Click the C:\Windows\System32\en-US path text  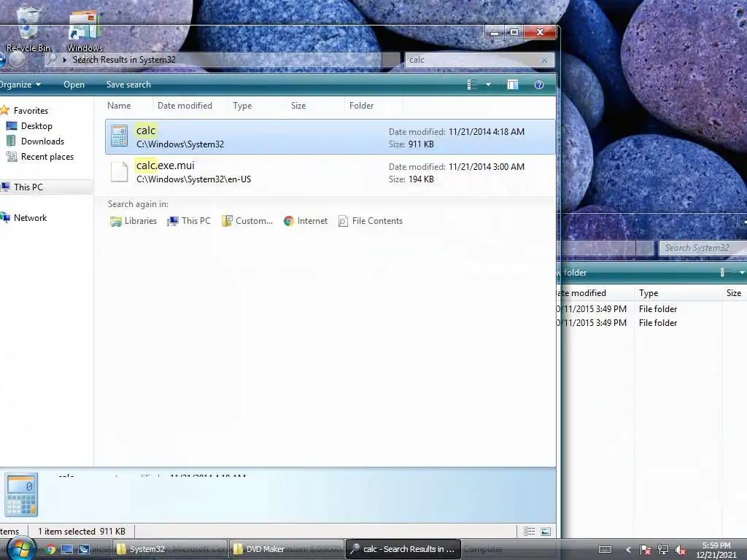(193, 179)
